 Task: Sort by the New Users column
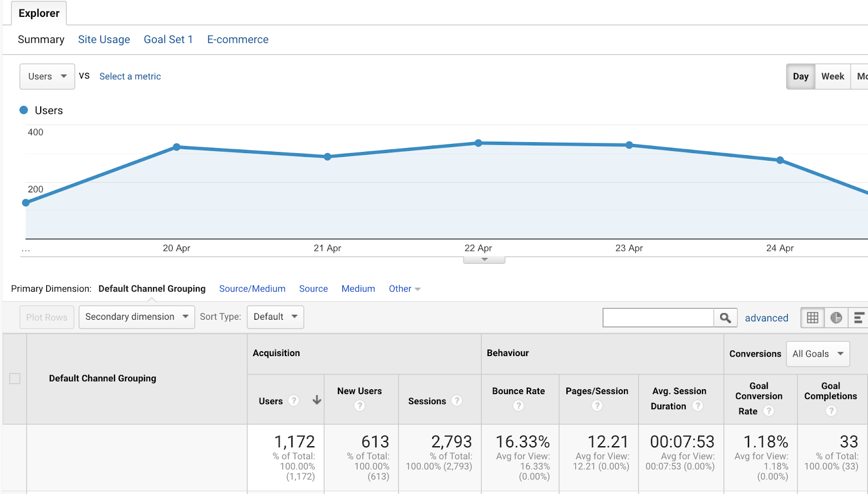[360, 391]
